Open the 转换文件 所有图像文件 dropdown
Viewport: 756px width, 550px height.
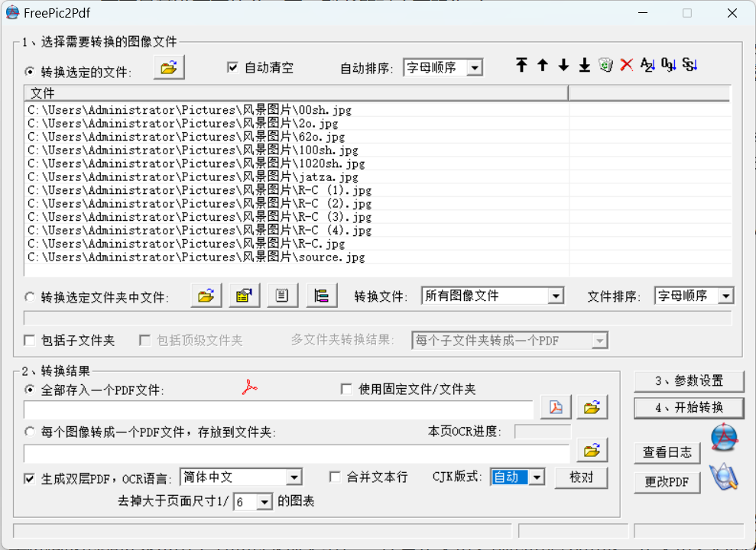pyautogui.click(x=556, y=296)
